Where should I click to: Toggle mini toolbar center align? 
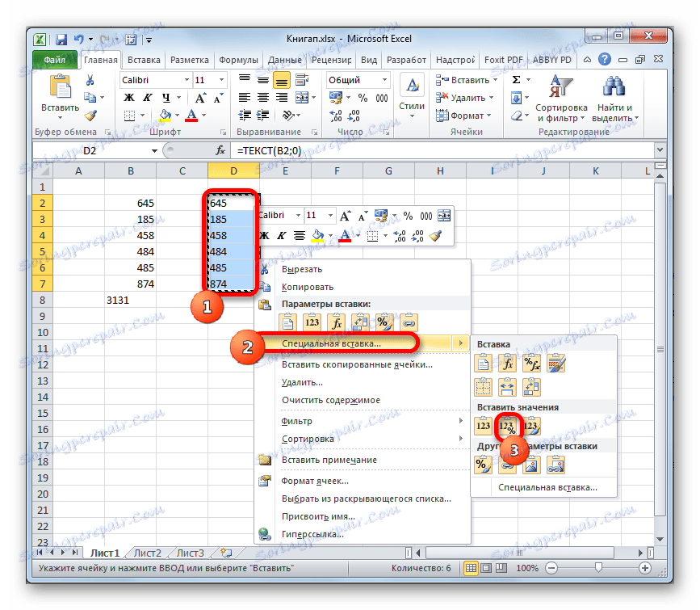click(x=300, y=235)
